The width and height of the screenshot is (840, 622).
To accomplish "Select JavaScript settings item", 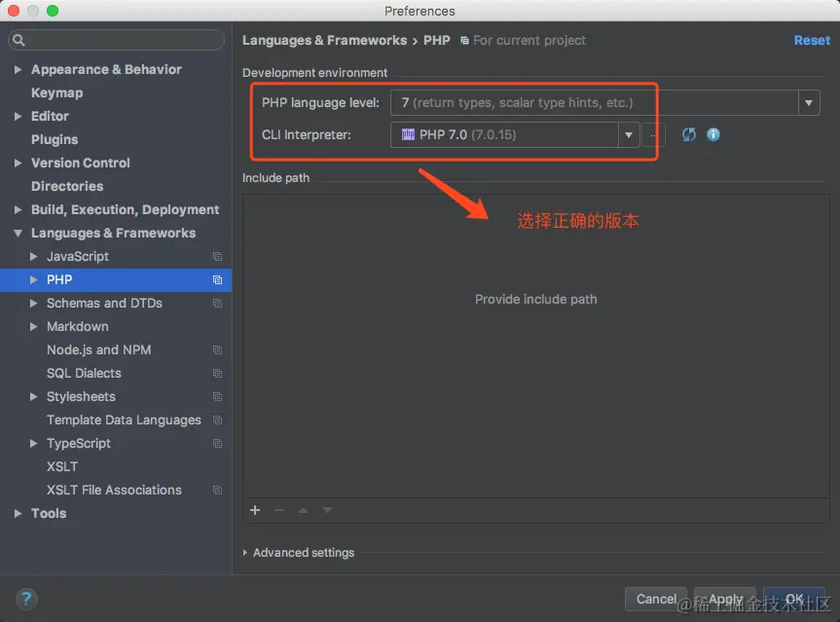I will tap(78, 257).
